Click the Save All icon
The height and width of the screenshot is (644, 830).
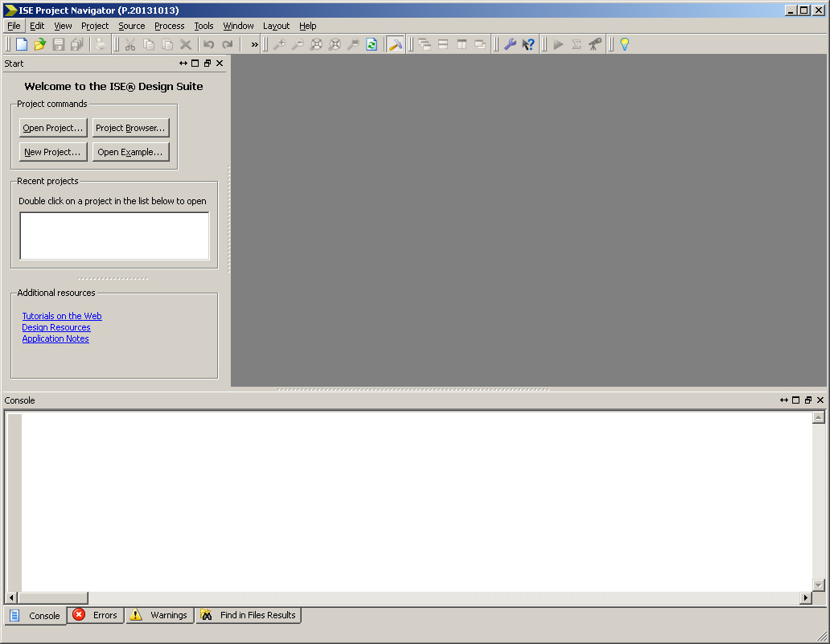coord(76,44)
